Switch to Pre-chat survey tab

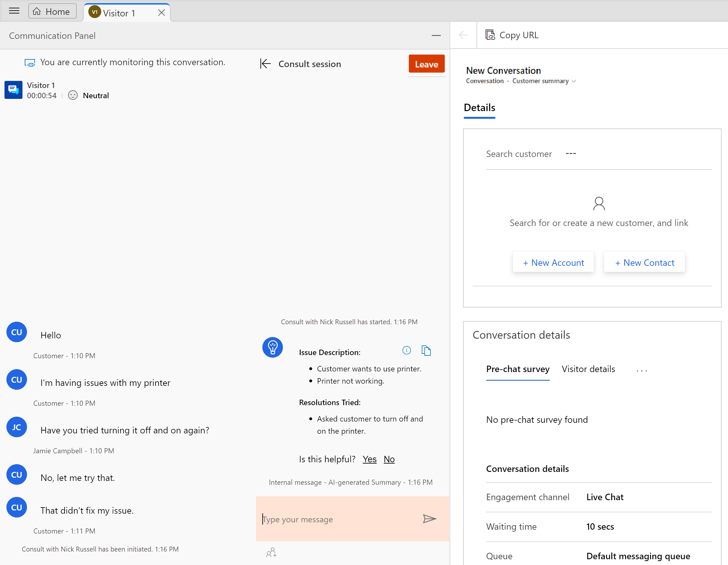click(517, 369)
